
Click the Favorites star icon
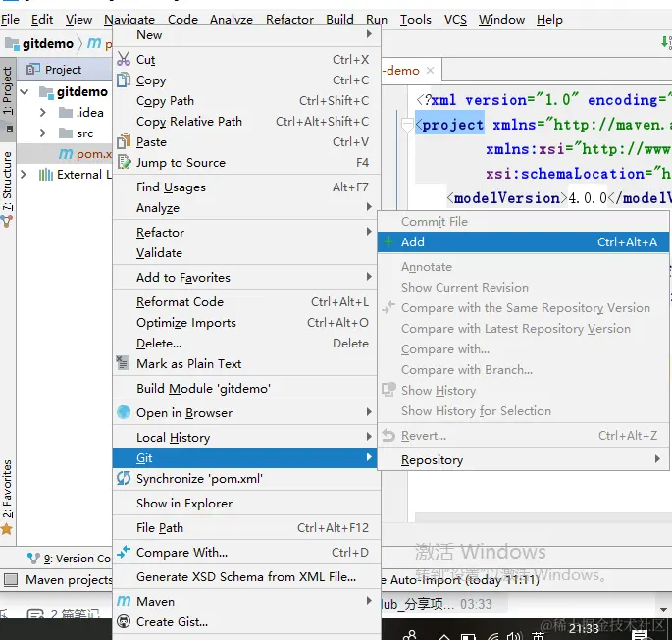point(7,529)
